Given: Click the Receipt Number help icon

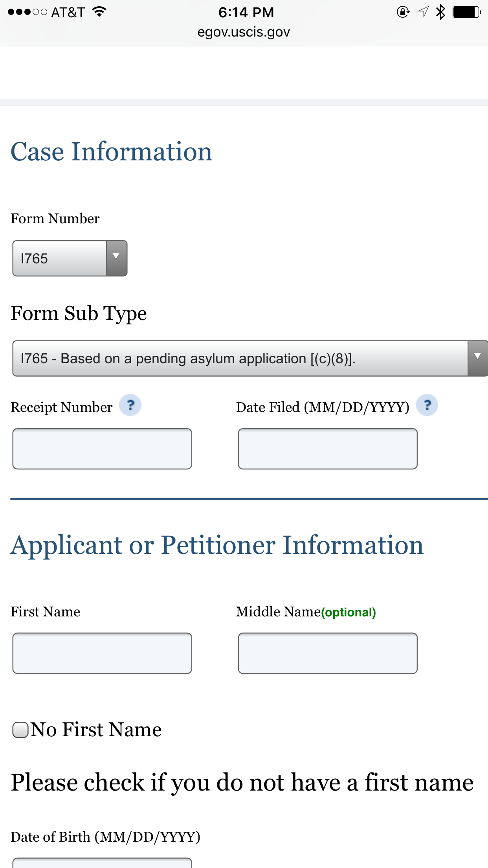Looking at the screenshot, I should 130,405.
